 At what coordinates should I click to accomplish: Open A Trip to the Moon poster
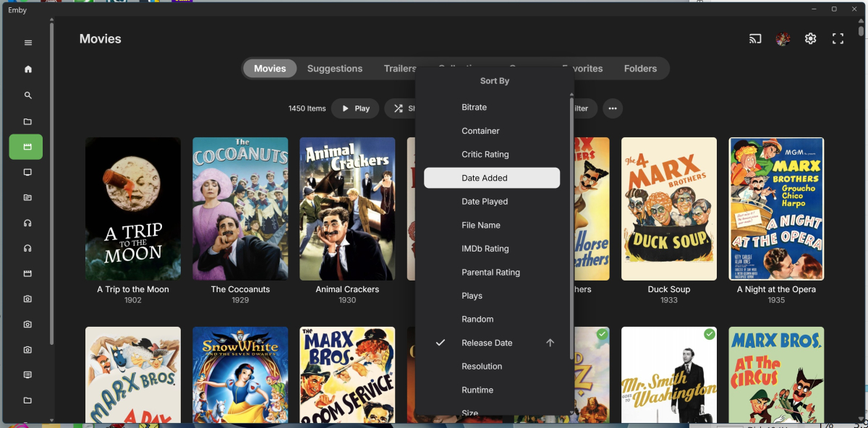point(133,209)
